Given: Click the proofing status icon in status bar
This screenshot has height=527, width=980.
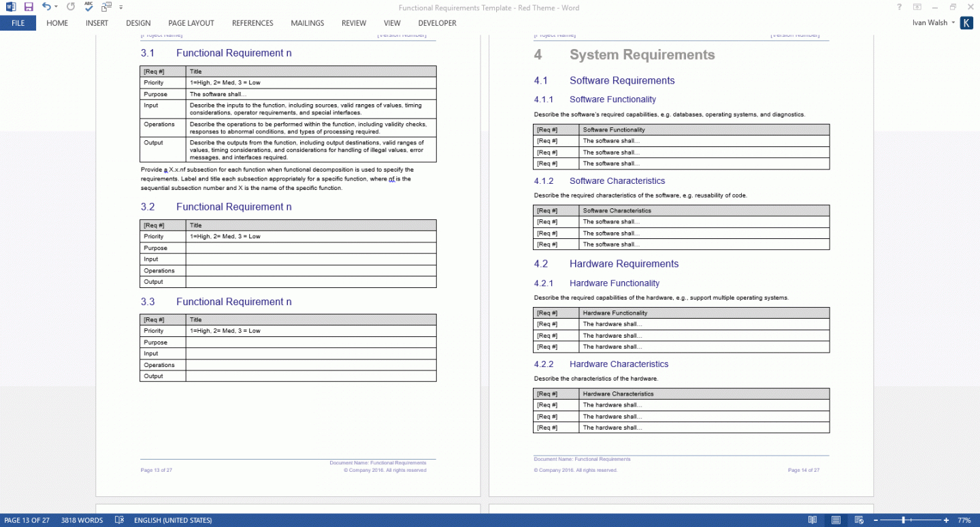Looking at the screenshot, I should [x=119, y=520].
